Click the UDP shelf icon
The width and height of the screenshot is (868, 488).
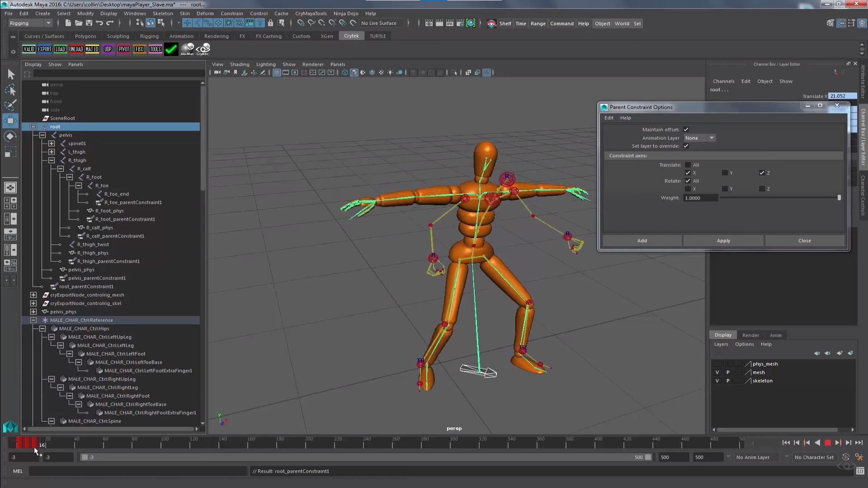(108, 49)
